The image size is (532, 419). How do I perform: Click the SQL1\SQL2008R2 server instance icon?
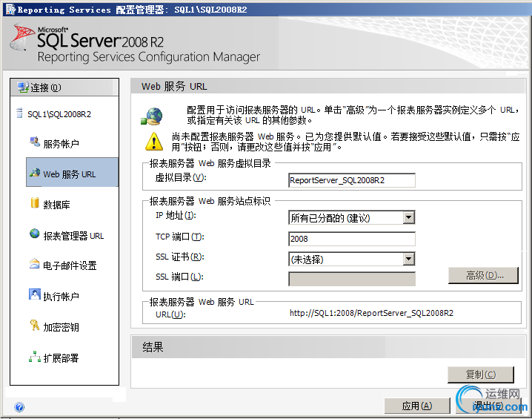tap(20, 113)
